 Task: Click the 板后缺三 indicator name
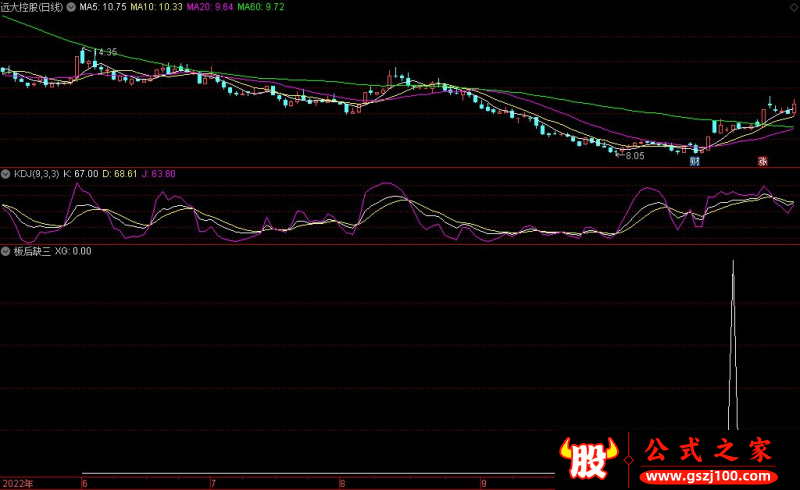click(x=30, y=251)
